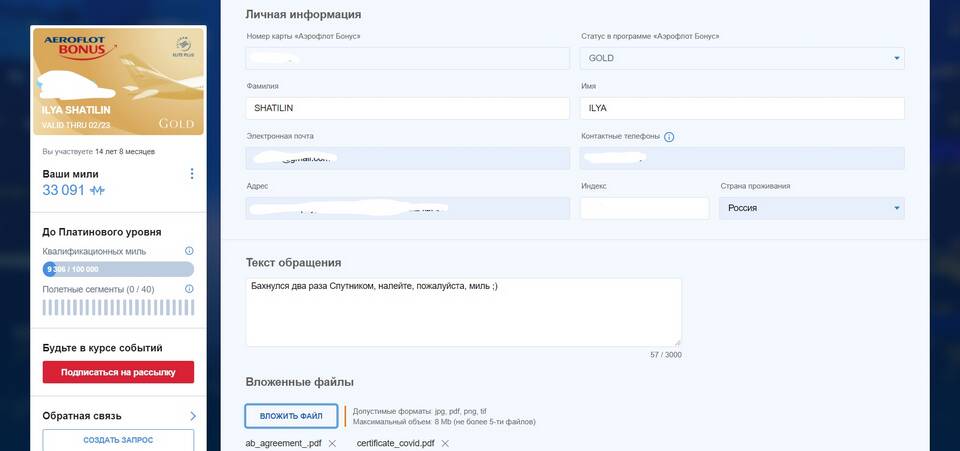
Task: Show info about Квалификационных миль
Action: (x=189, y=251)
